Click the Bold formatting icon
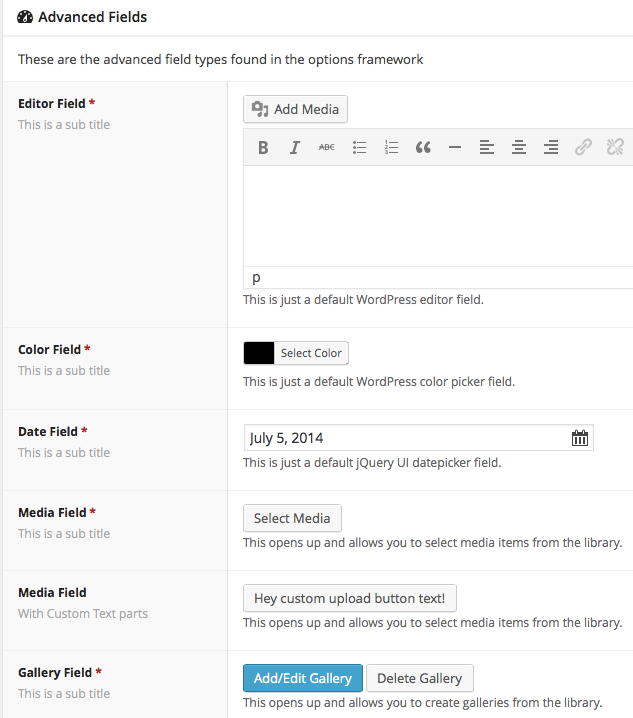This screenshot has height=718, width=633. [x=263, y=148]
